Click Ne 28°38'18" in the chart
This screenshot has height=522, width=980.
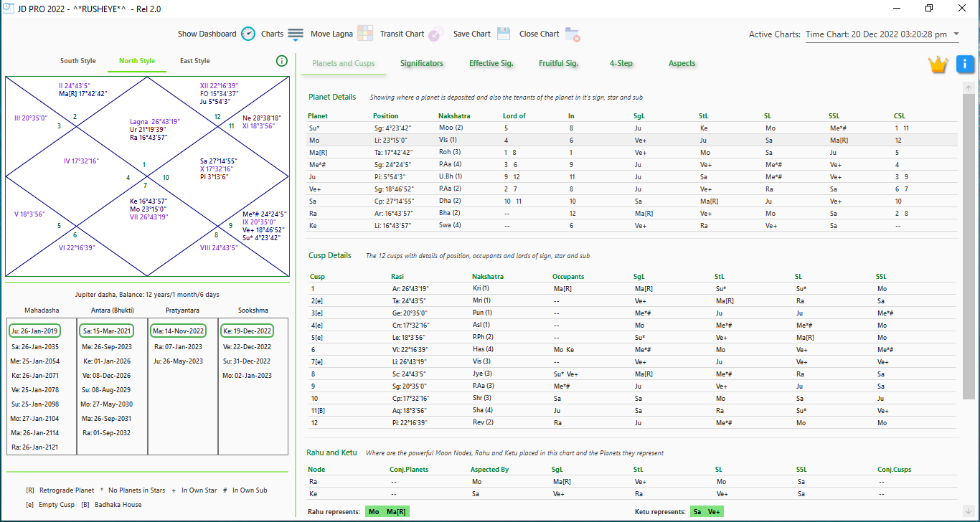pos(262,118)
